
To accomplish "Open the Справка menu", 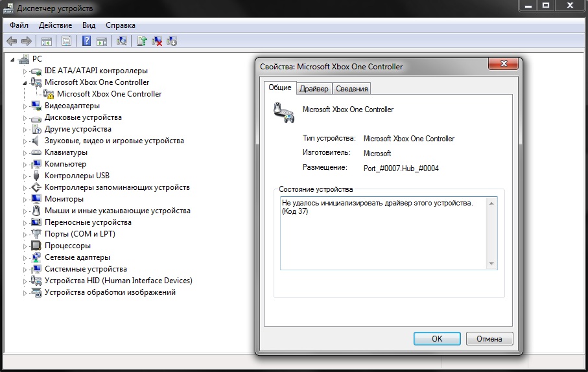I will coord(121,25).
